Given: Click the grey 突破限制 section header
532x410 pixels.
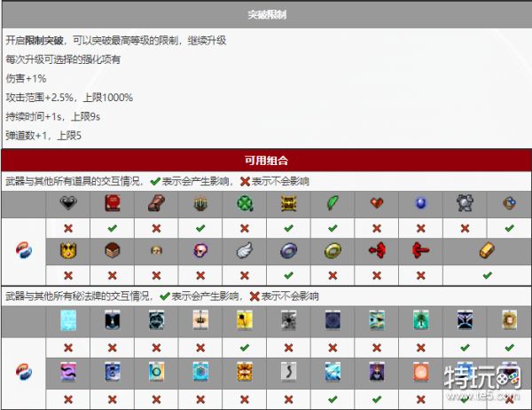Looking at the screenshot, I should (266, 15).
